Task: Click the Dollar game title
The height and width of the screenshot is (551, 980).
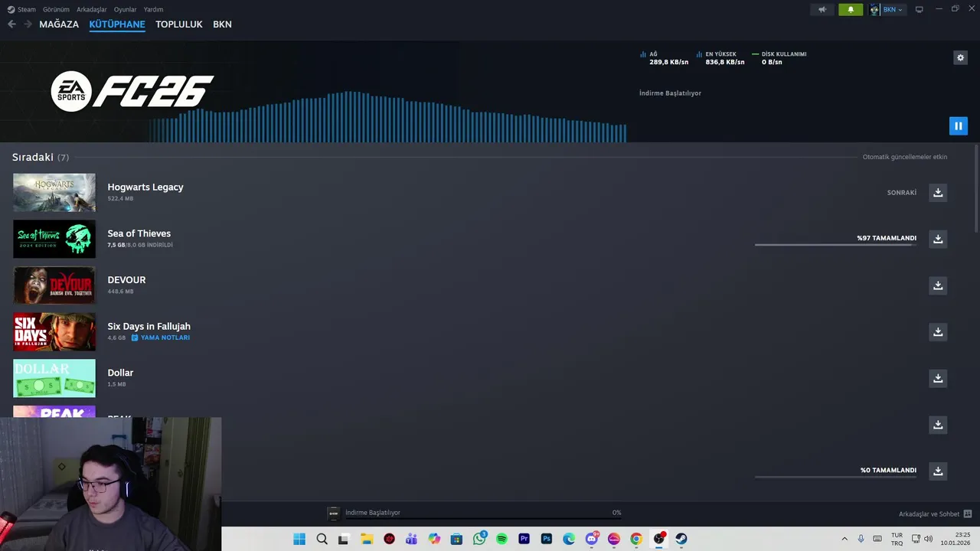Action: (x=120, y=373)
